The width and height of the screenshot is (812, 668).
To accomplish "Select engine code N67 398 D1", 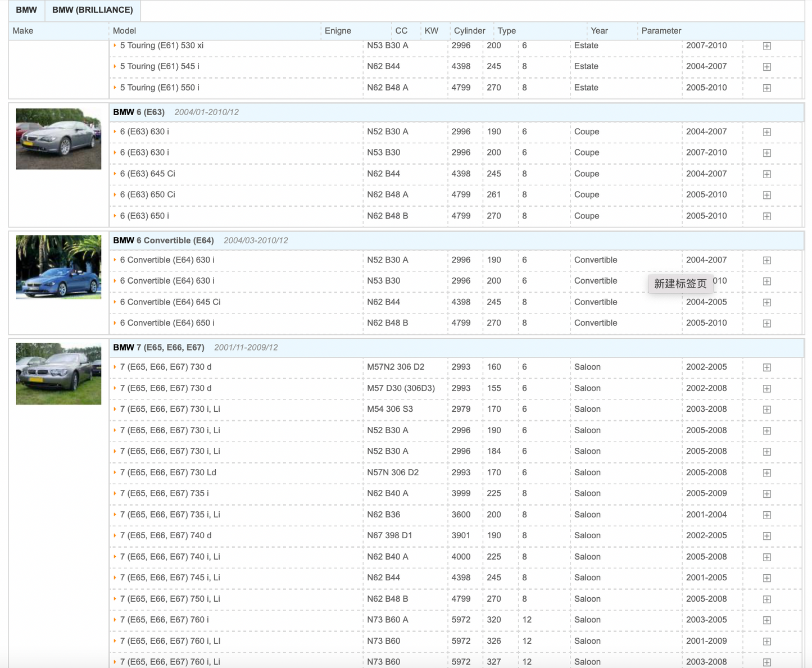I will (389, 535).
